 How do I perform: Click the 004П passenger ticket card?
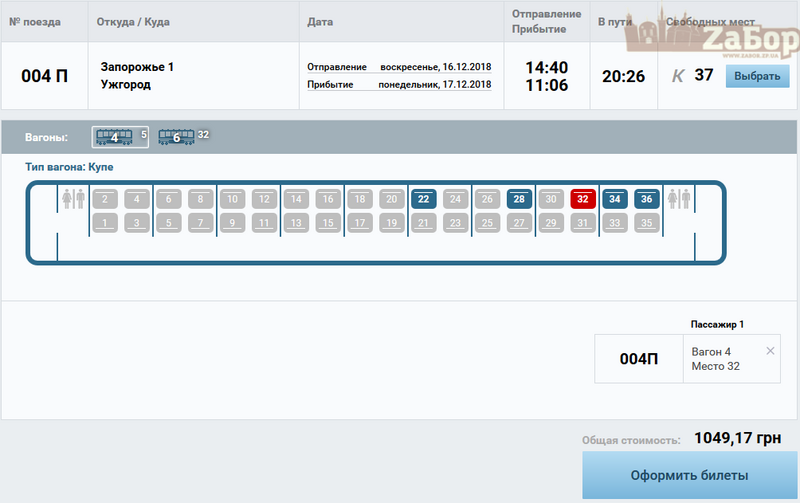point(639,359)
